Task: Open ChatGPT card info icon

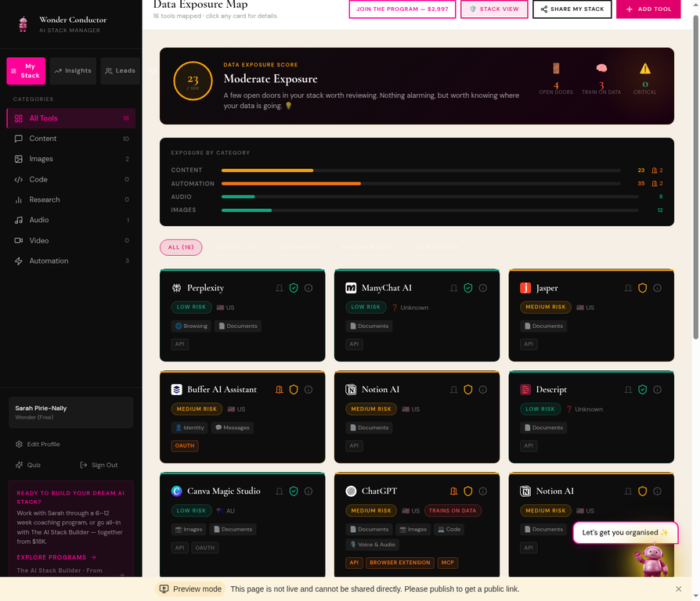Action: [x=483, y=491]
